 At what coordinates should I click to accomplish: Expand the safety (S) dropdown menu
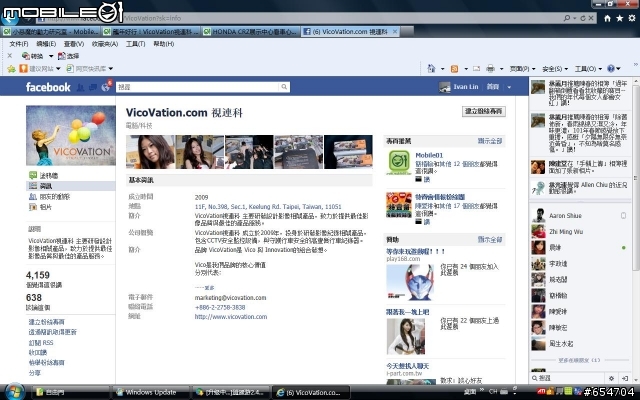(555, 69)
